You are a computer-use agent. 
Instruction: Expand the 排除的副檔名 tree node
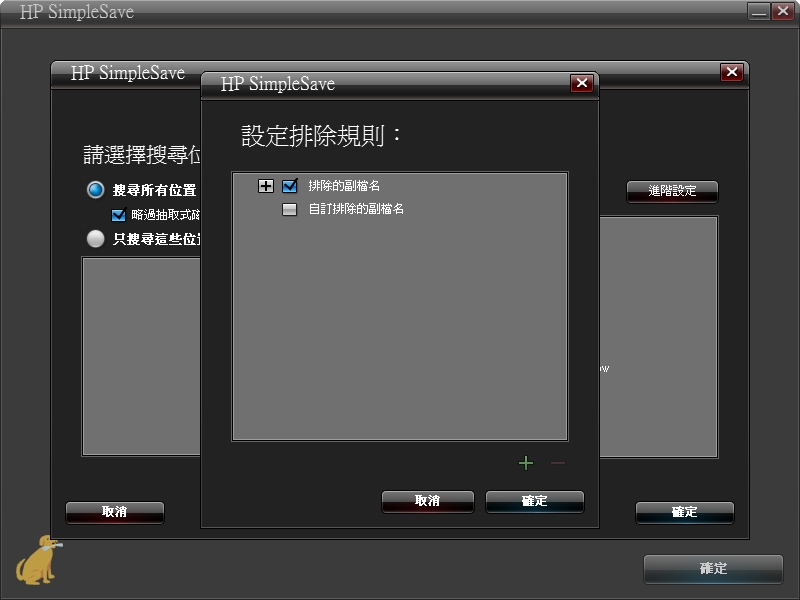tap(265, 186)
